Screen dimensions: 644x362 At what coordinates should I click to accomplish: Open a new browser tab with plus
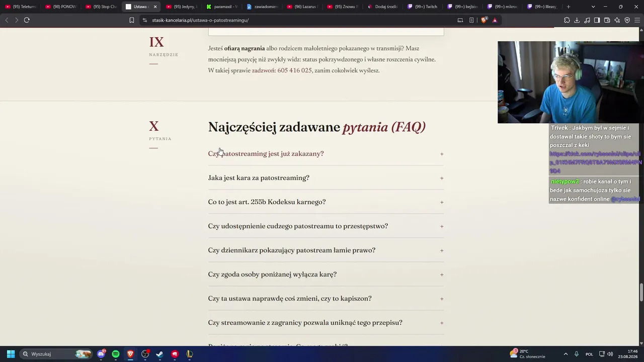(569, 7)
